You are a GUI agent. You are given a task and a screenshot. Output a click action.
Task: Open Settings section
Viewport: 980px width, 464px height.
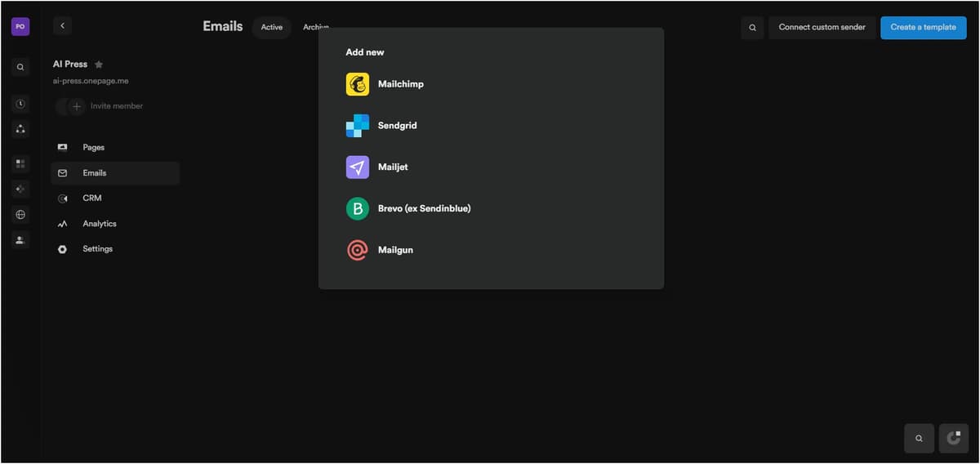tap(98, 249)
